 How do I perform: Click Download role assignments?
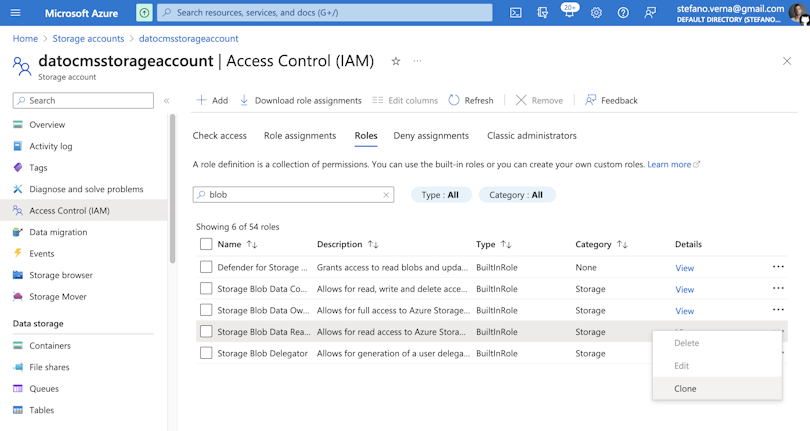tap(301, 100)
